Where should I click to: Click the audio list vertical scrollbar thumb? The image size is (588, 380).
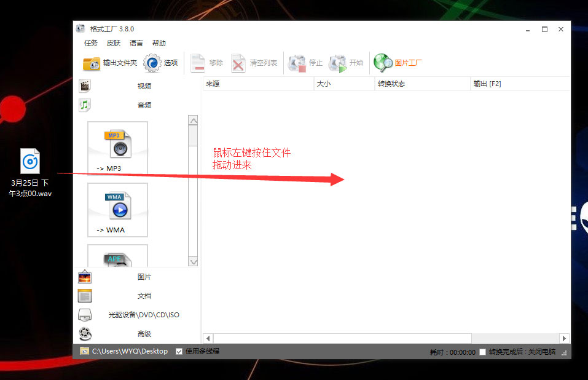click(x=193, y=136)
